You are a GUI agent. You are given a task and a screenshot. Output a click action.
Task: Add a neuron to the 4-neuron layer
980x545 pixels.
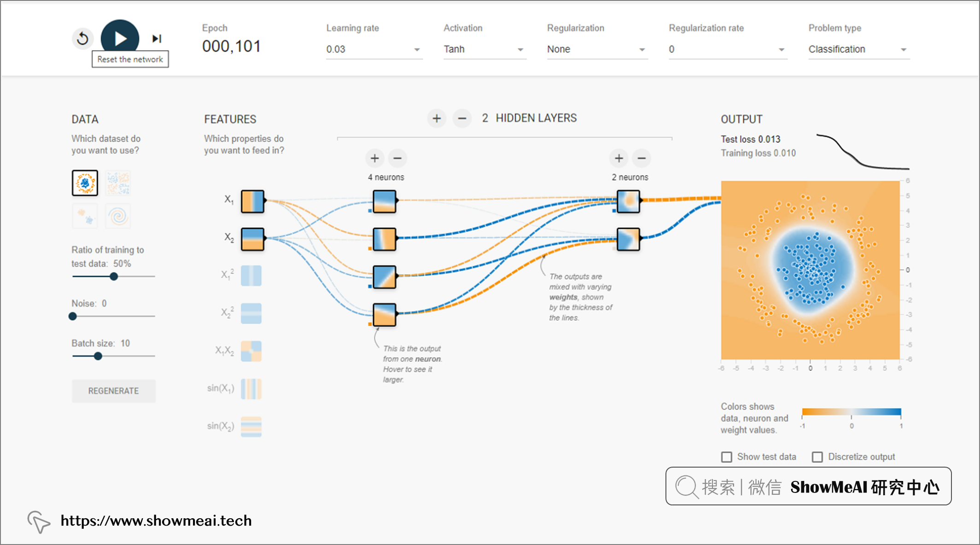[375, 158]
